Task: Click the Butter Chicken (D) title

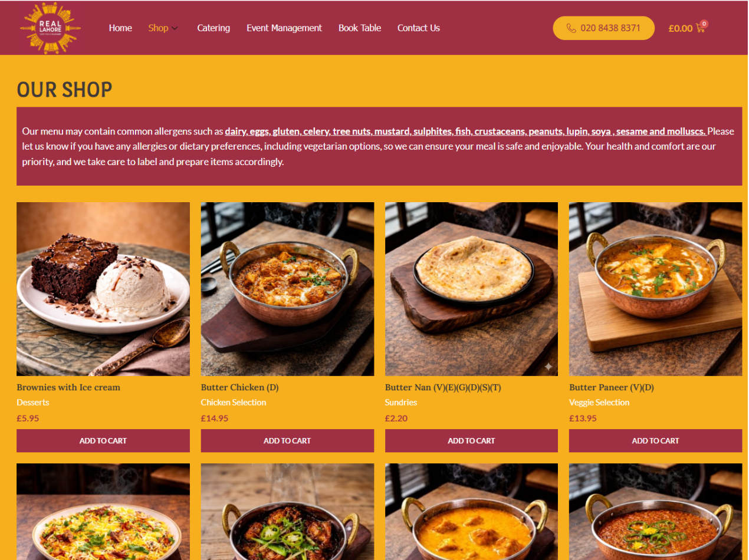Action: [x=239, y=387]
